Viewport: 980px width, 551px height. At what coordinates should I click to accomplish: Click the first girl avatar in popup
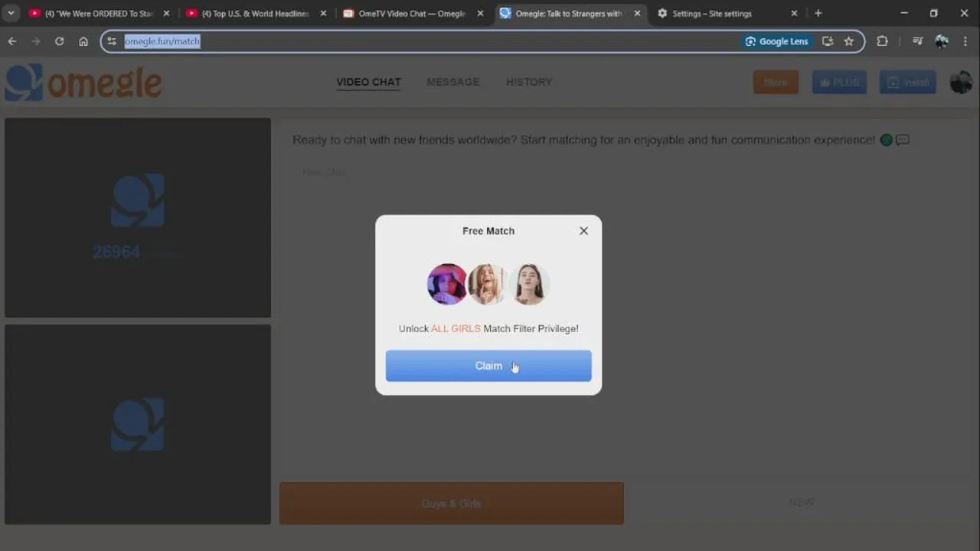[447, 285]
